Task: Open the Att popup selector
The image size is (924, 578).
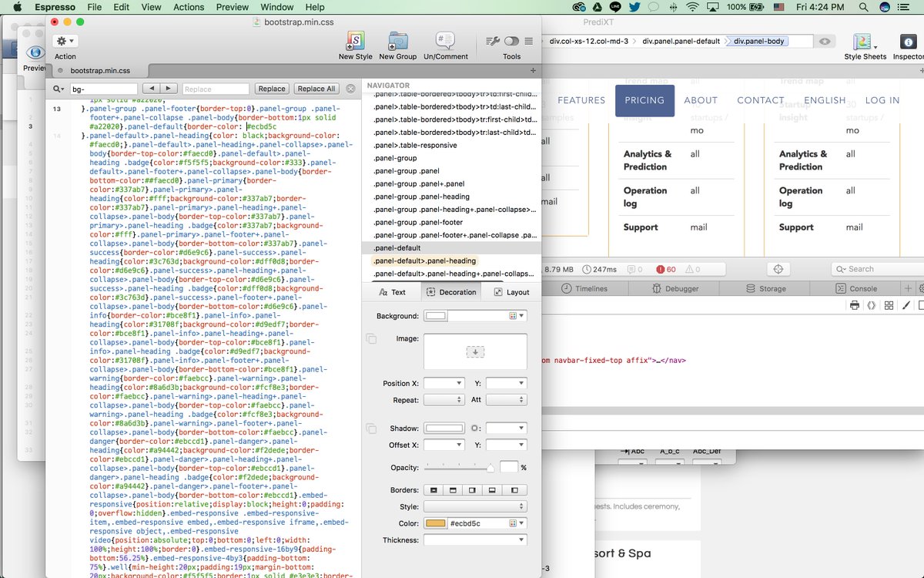Action: [x=507, y=400]
